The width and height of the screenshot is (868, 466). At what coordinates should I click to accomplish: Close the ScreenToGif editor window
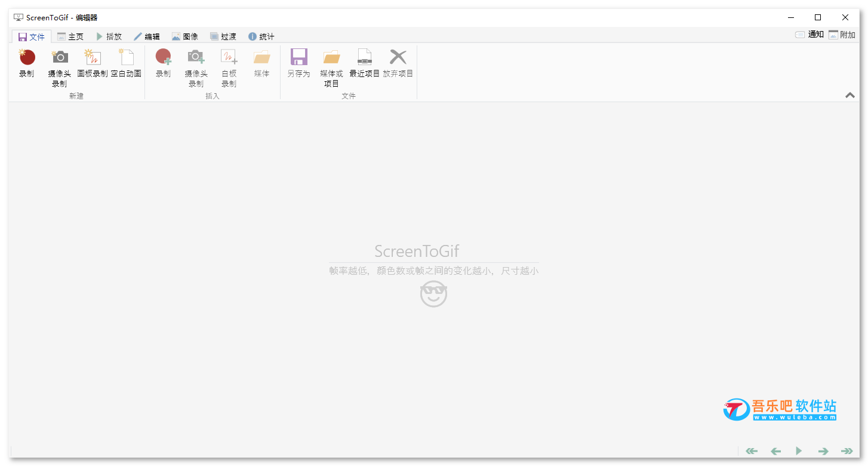tap(845, 17)
